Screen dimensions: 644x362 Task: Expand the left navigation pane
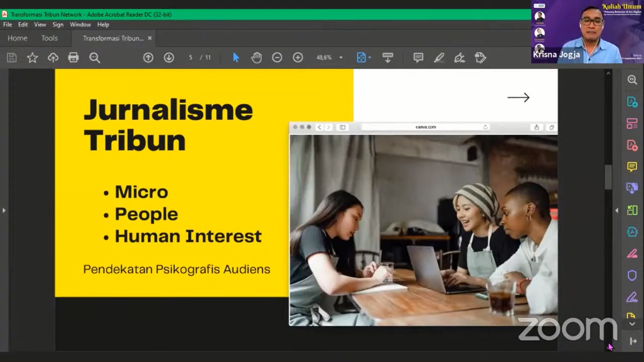(x=4, y=210)
